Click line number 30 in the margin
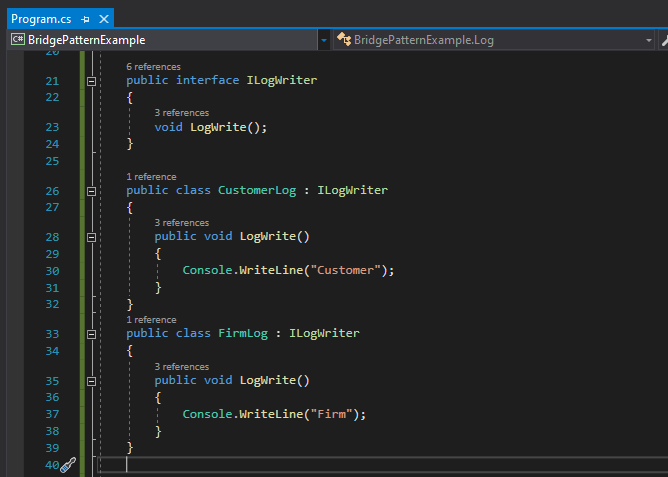 click(x=52, y=271)
